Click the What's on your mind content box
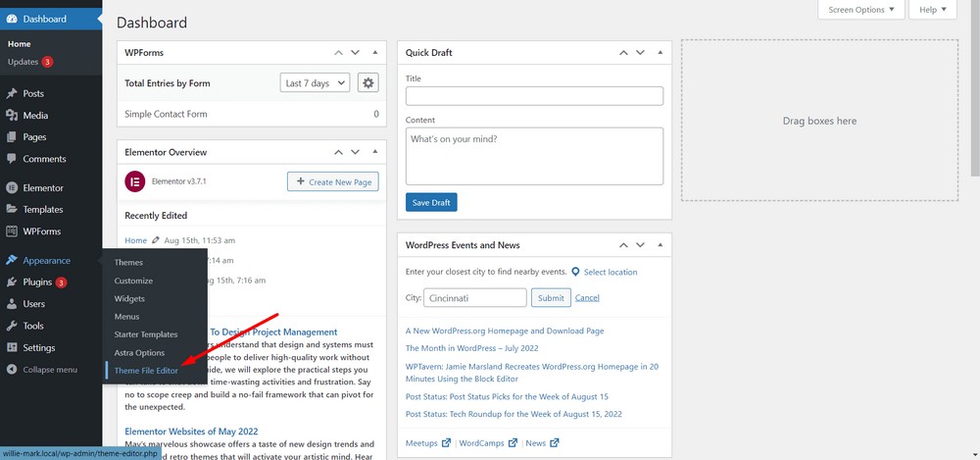980x460 pixels. [534, 157]
